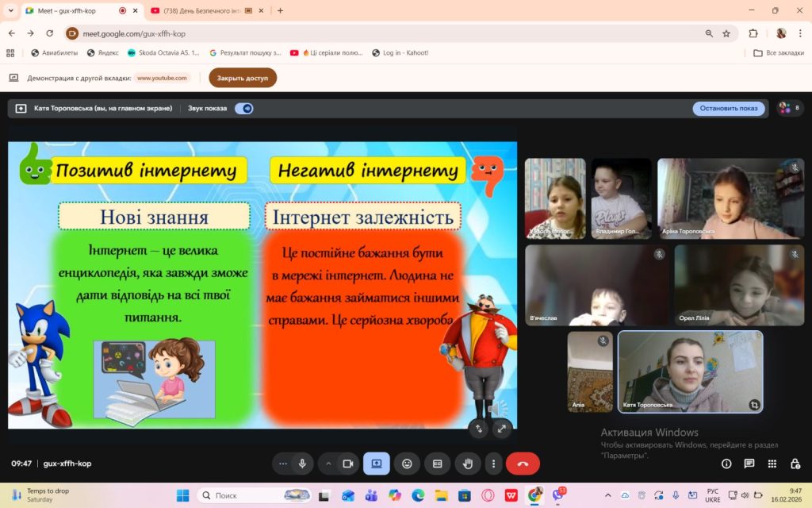Screen dimensions: 812x508
Task: Mute the microphone in Meet
Action: [x=302, y=464]
